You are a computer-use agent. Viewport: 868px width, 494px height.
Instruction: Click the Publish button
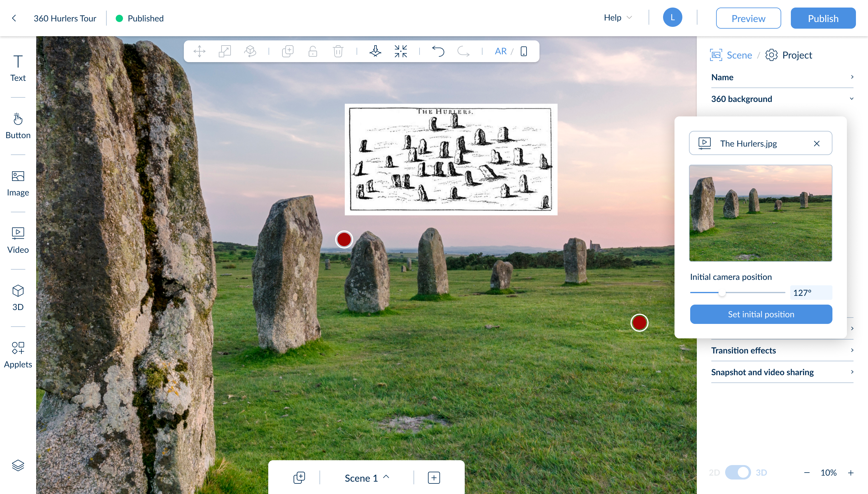tap(823, 18)
